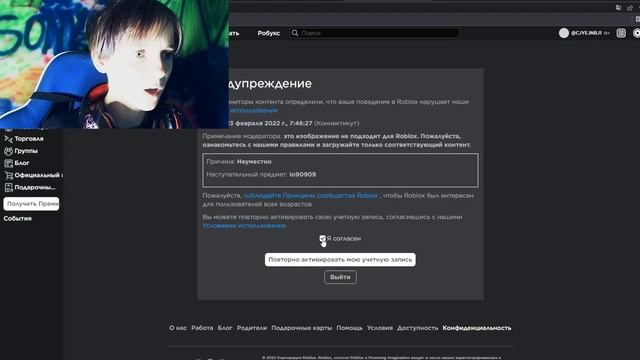Open the notifications list icon in header

[x=621, y=33]
